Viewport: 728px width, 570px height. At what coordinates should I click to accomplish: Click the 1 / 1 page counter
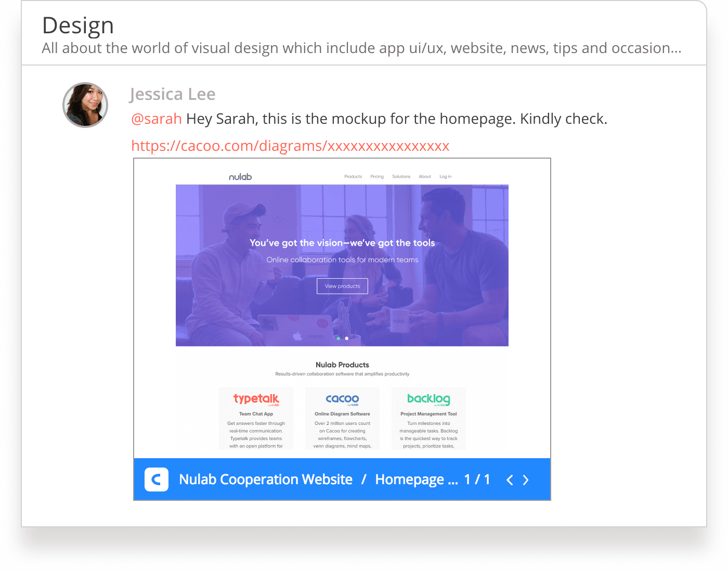477,480
